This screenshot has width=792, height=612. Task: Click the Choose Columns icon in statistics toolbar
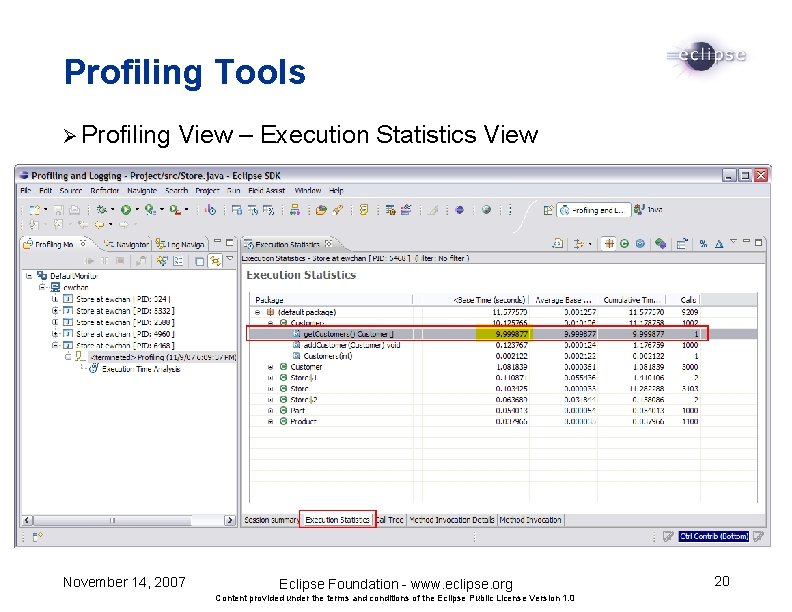pos(682,244)
